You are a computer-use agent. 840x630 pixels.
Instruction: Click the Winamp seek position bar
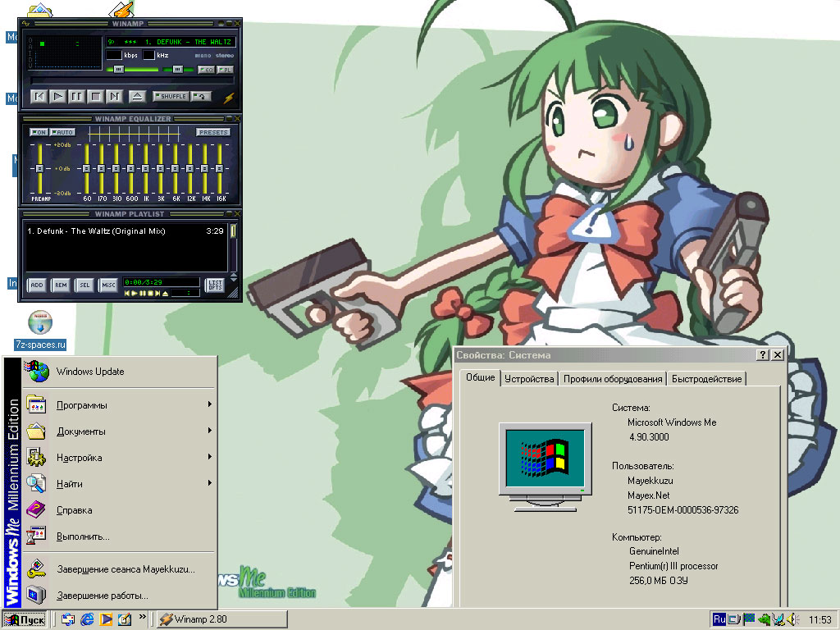coord(132,81)
